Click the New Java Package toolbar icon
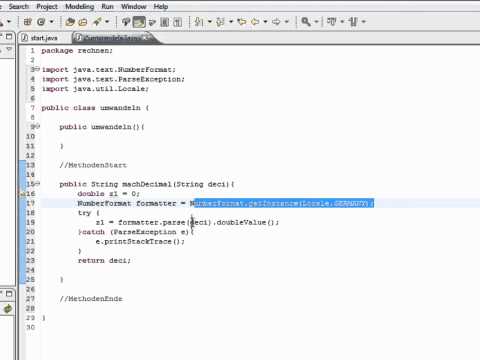Viewport: 480px width, 360px height. (x=28, y=22)
